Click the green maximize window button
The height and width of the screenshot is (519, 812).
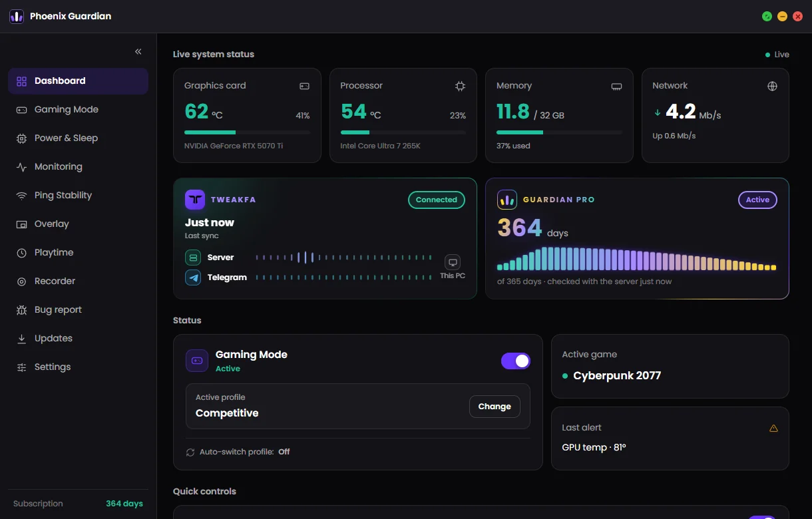point(767,16)
